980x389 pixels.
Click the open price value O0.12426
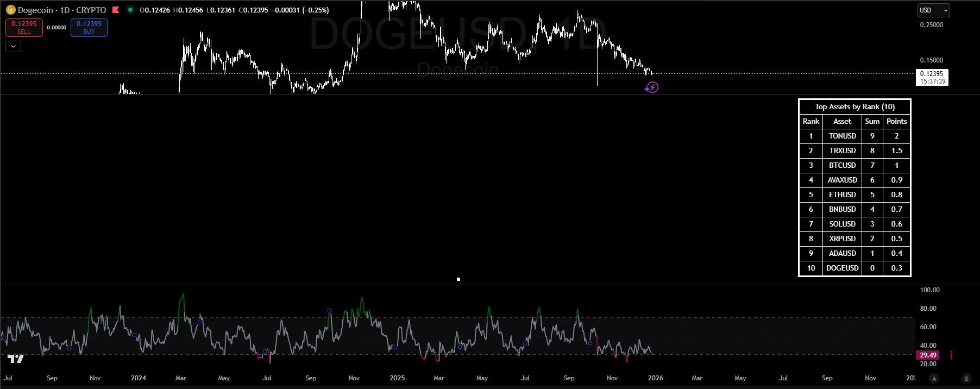point(155,10)
